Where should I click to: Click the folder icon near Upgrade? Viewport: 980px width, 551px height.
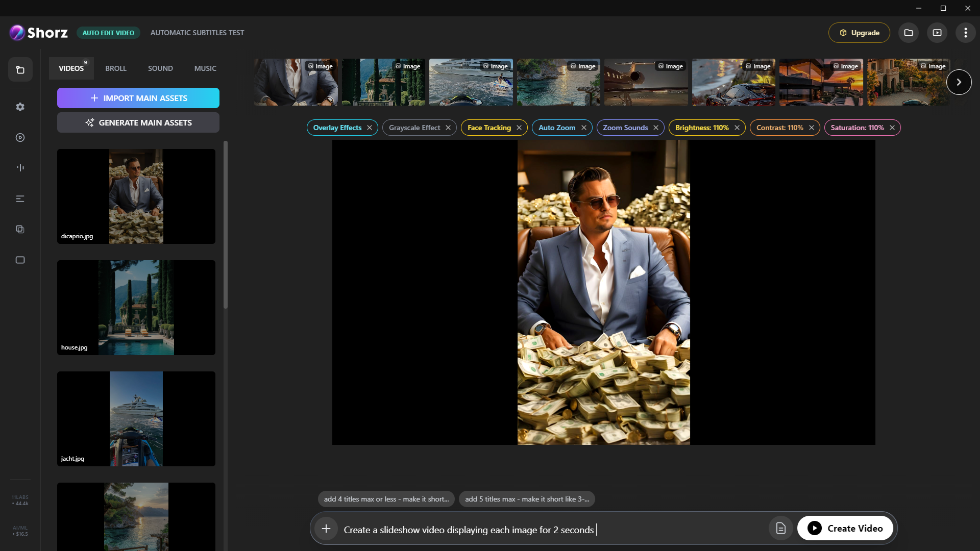[909, 32]
